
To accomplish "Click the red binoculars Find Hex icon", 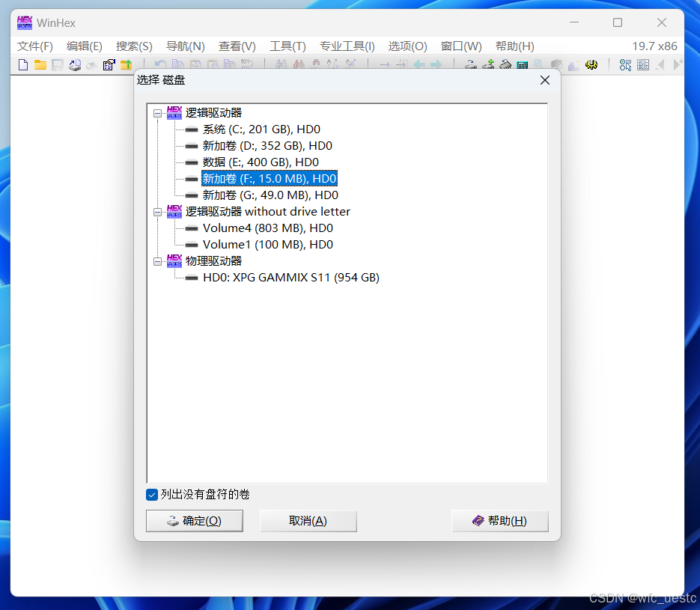I will pyautogui.click(x=299, y=64).
